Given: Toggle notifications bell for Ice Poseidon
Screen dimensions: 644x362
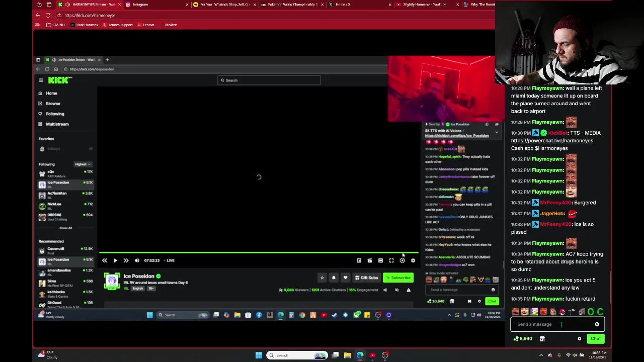Looking at the screenshot, I should coord(334,278).
